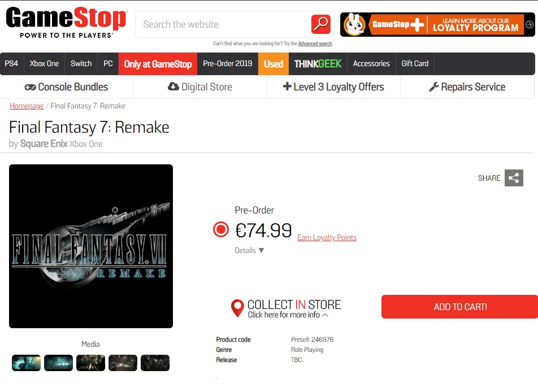Select the Pre-Order price radio button
Screen dimensions: 538x392
(220, 229)
